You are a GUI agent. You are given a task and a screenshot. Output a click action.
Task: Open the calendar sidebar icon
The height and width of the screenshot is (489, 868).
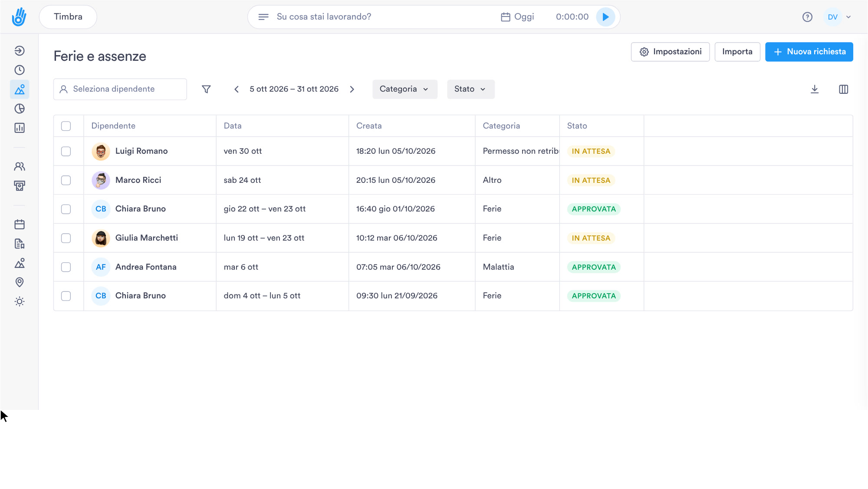click(20, 225)
